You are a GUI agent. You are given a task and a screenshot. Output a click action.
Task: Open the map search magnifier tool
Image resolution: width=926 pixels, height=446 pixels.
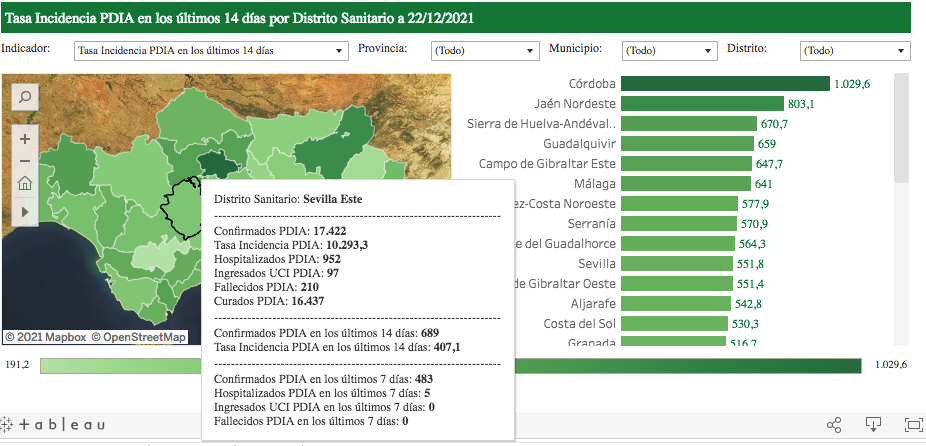[x=25, y=96]
